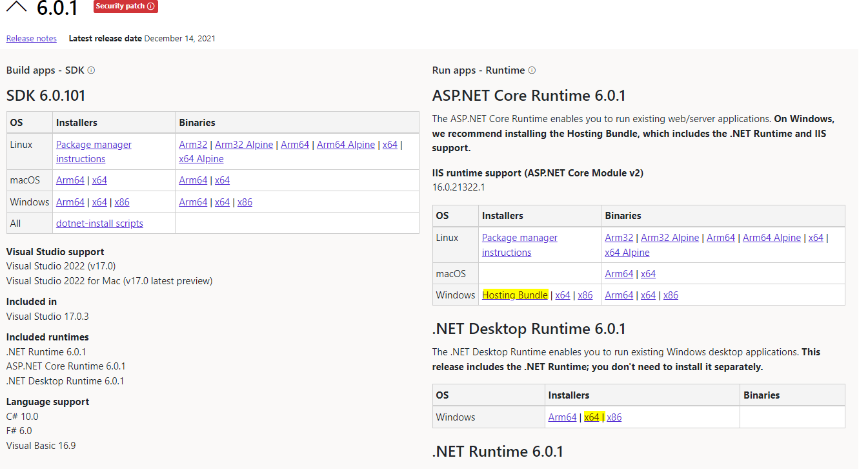868x469 pixels.
Task: Collapse the 6.0.1 release section chevron
Action: (x=16, y=7)
